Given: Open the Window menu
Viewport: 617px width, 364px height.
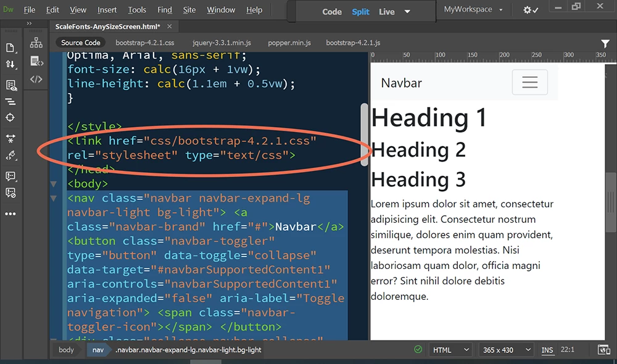Looking at the screenshot, I should click(221, 10).
